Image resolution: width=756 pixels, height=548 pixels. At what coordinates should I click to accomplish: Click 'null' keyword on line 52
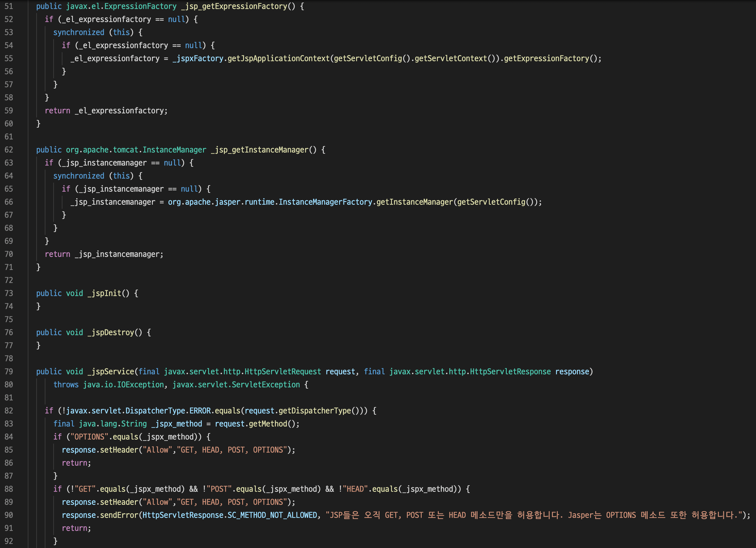coord(176,19)
